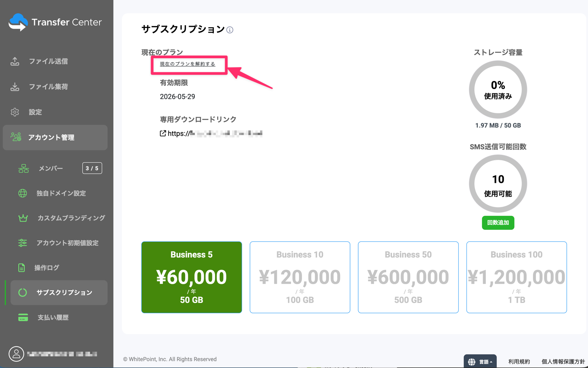Select the ファイル送信 upload icon
This screenshot has width=588, height=368.
coord(14,61)
